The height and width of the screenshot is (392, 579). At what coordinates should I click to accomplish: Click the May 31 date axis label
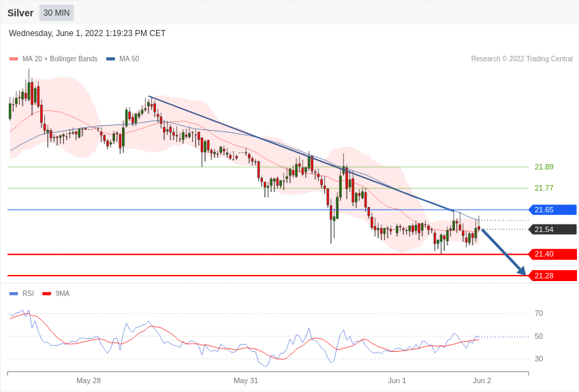[x=246, y=380]
